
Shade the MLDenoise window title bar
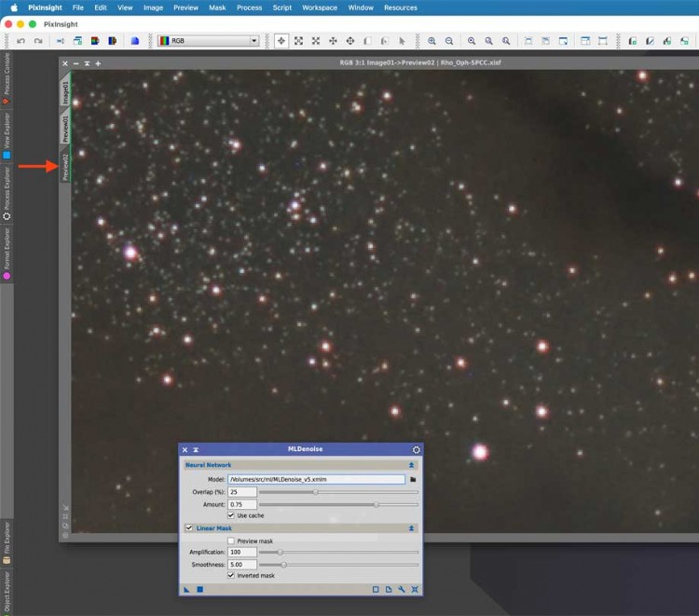196,450
